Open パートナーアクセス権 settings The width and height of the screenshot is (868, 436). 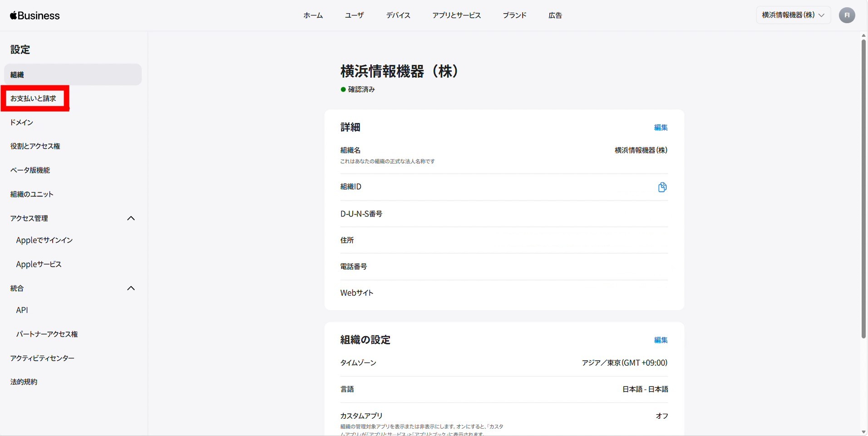tap(47, 334)
